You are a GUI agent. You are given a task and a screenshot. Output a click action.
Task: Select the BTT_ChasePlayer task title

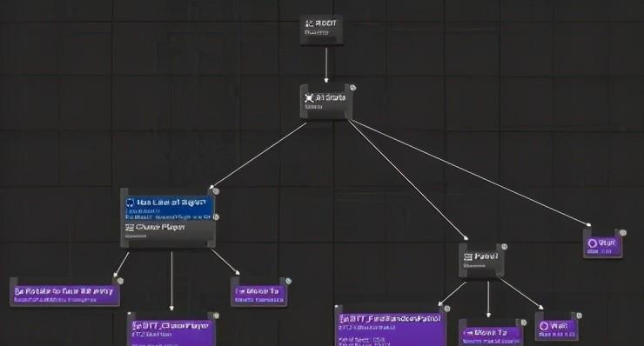coord(176,326)
